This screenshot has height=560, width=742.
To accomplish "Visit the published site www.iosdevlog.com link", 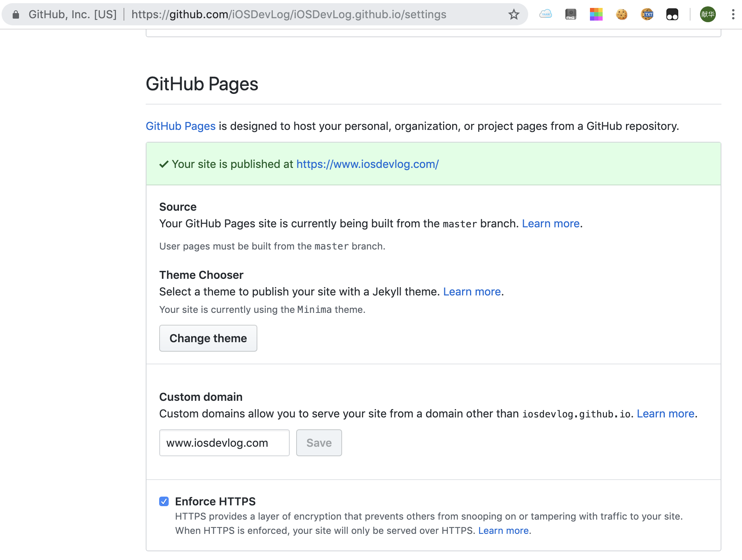I will point(367,164).
